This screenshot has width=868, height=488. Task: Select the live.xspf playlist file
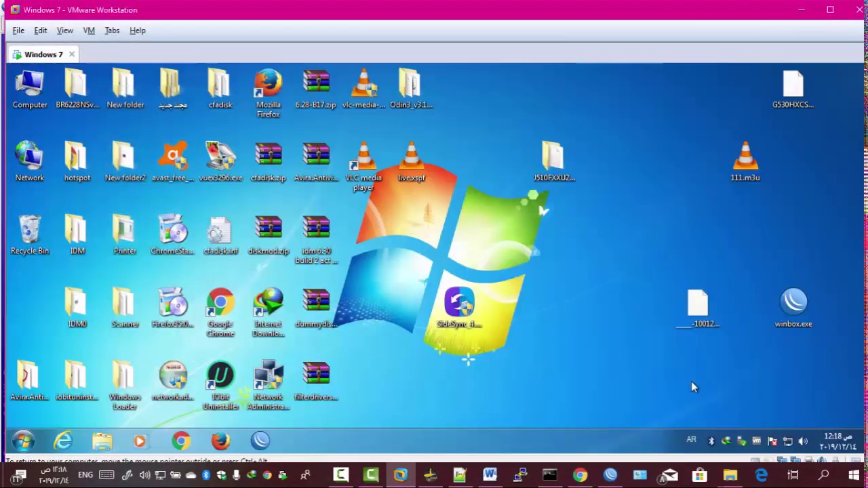click(x=411, y=161)
